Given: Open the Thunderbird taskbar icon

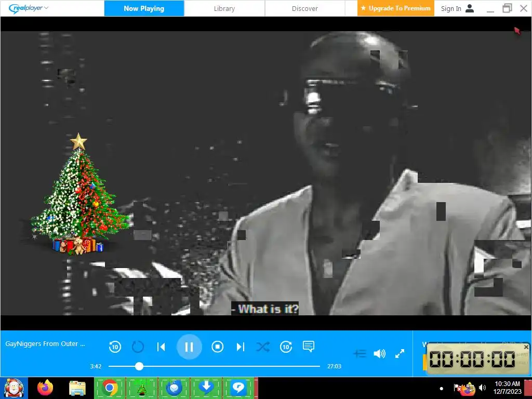Looking at the screenshot, I should coord(174,388).
